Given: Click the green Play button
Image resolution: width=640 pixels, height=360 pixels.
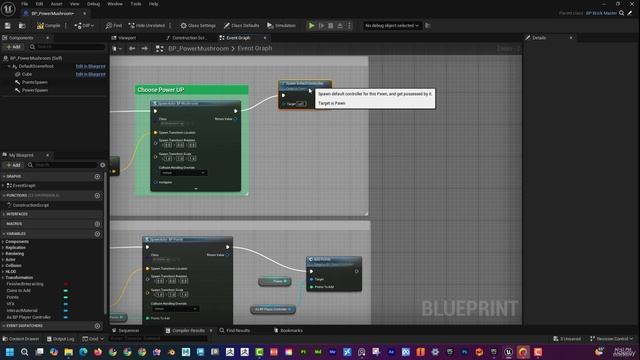Looking at the screenshot, I should pyautogui.click(x=311, y=26).
